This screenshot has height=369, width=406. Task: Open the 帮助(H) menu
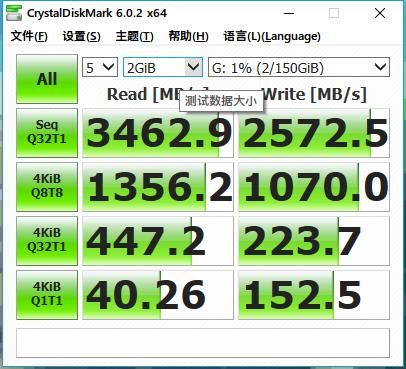[x=188, y=36]
